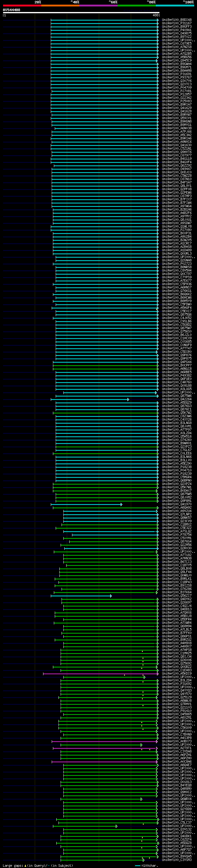Viewport: 197px width, 868px height.
Task: Open hit UniRef100_B9GFF3
Action: pos(176,26)
